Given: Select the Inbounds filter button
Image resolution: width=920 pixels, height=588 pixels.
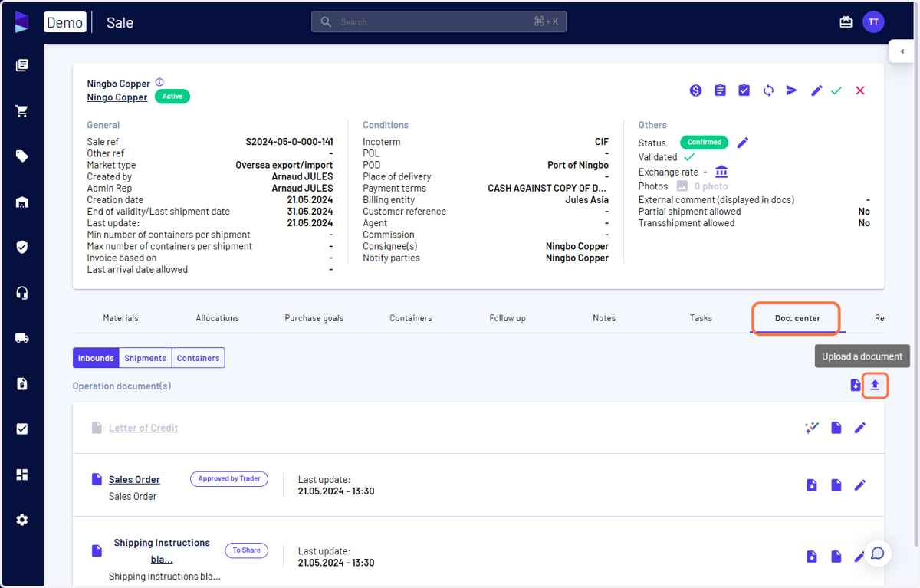Looking at the screenshot, I should 96,358.
